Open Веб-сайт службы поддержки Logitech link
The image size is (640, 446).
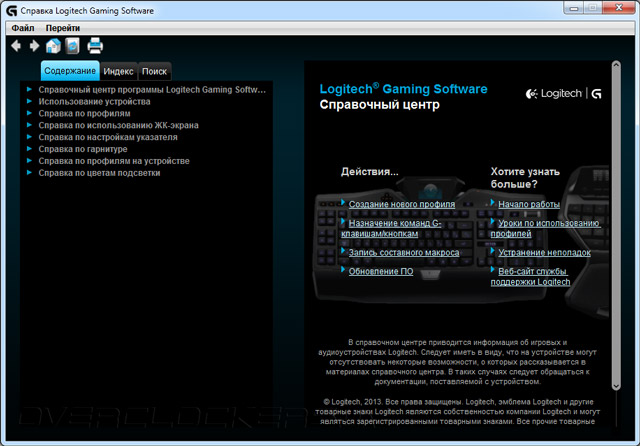[530, 277]
